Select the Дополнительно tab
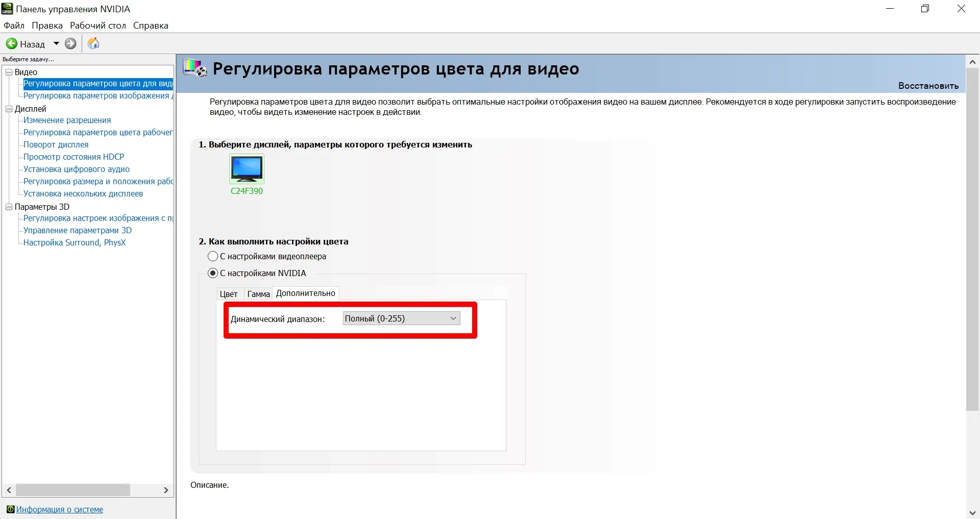Viewport: 980px width, 519px height. (x=306, y=293)
